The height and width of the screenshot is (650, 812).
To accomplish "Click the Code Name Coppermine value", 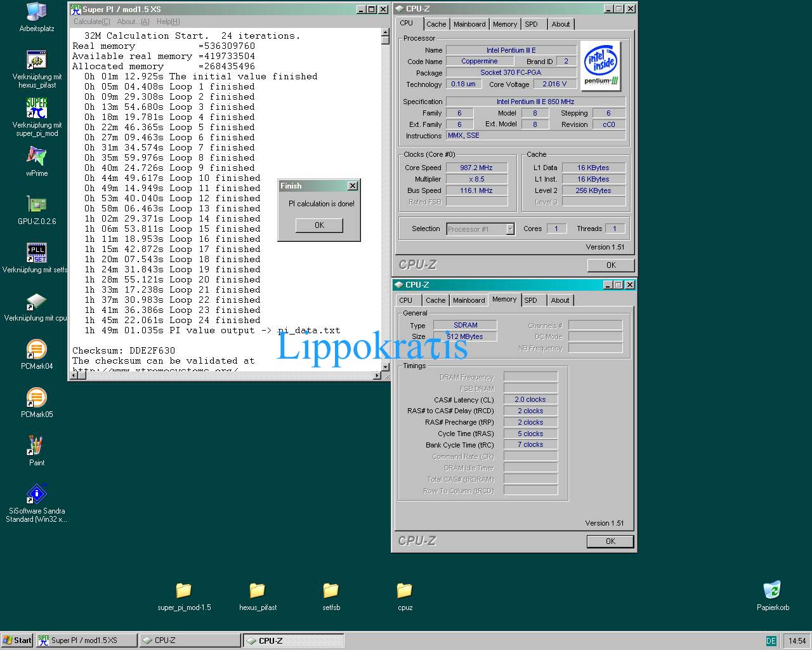I will [480, 62].
